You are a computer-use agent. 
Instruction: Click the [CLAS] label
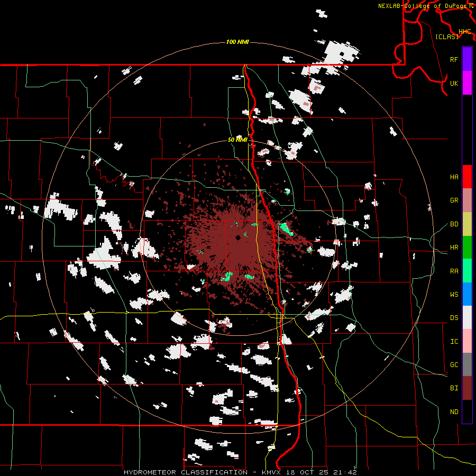447,36
